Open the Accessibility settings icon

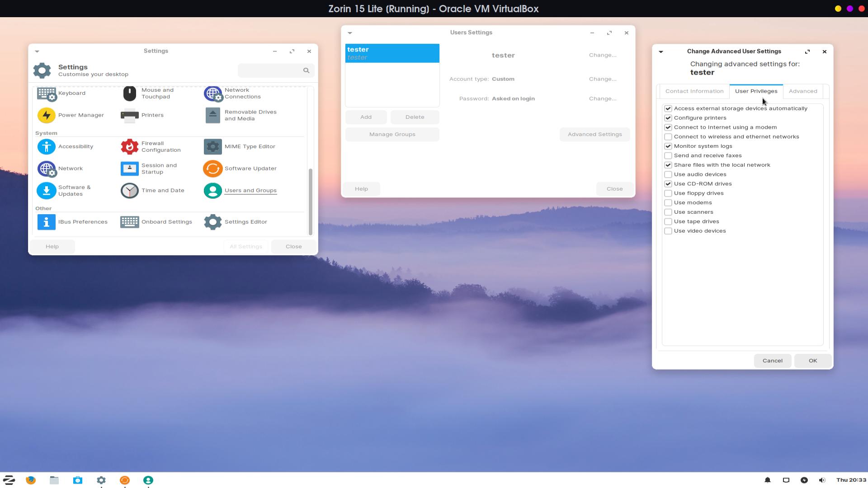click(x=47, y=146)
